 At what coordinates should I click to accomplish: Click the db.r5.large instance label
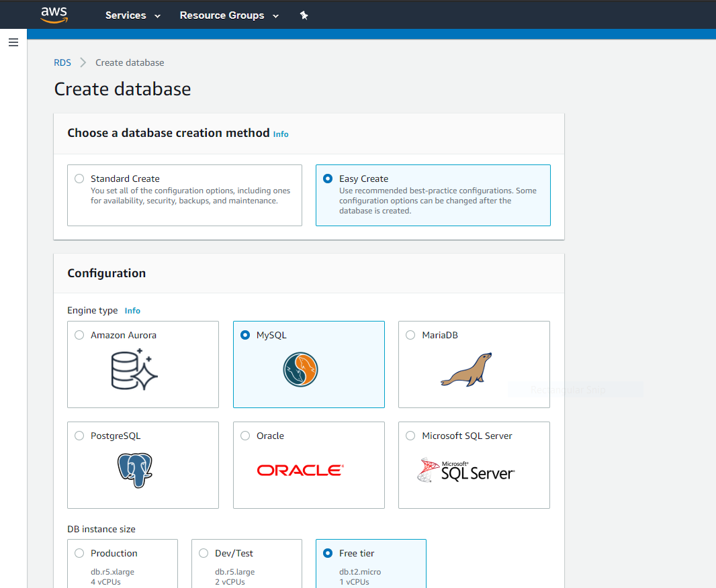point(234,572)
